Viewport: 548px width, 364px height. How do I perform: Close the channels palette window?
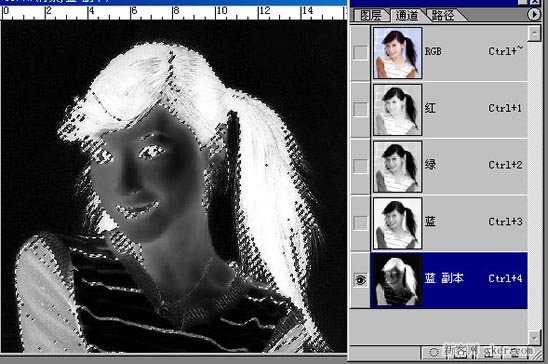tap(535, 2)
